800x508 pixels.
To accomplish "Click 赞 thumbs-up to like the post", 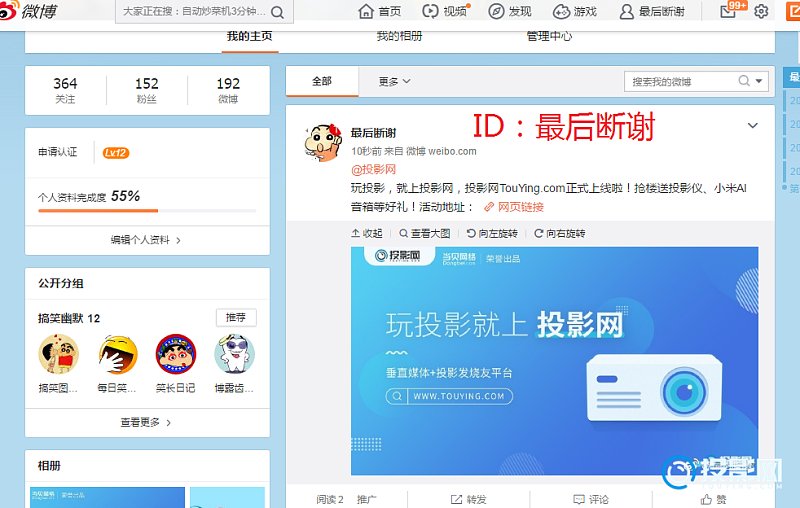I will point(713,499).
